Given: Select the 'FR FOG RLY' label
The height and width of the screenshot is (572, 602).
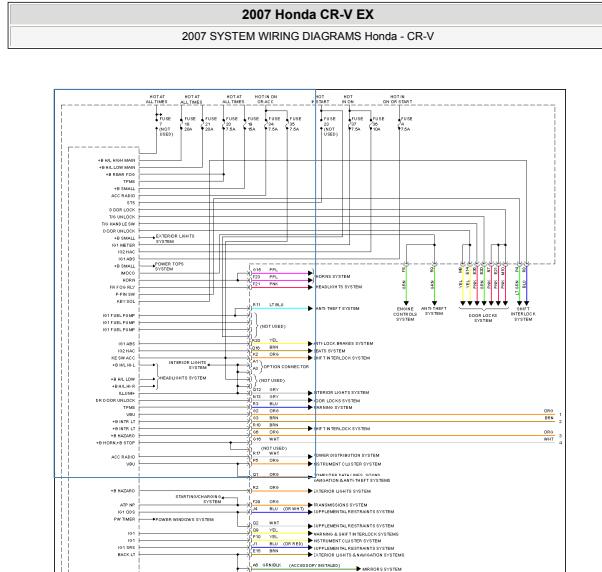Looking at the screenshot, I should [x=122, y=287].
